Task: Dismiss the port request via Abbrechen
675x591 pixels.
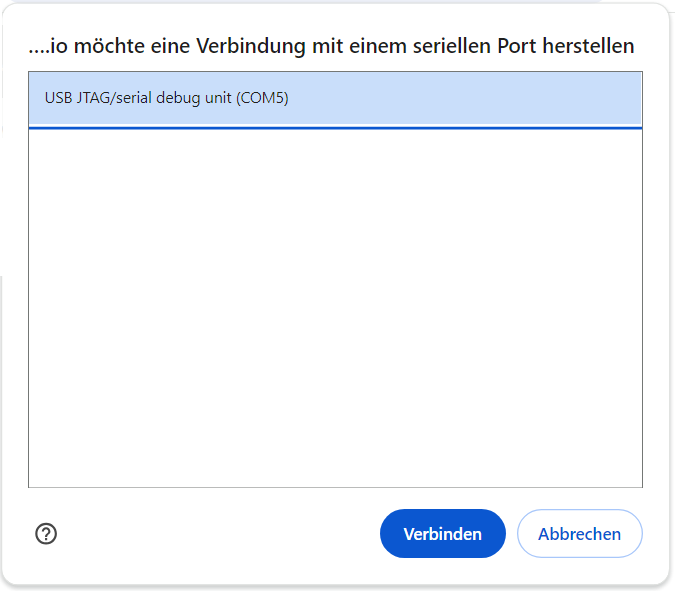Action: point(579,534)
